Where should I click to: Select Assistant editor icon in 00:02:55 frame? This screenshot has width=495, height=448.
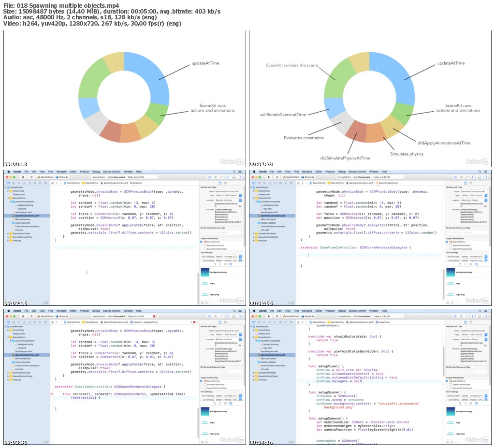[x=461, y=177]
